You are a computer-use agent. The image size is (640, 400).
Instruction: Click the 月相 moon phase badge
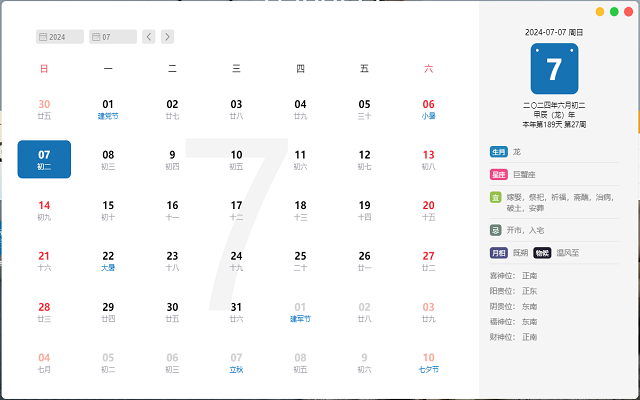[499, 253]
